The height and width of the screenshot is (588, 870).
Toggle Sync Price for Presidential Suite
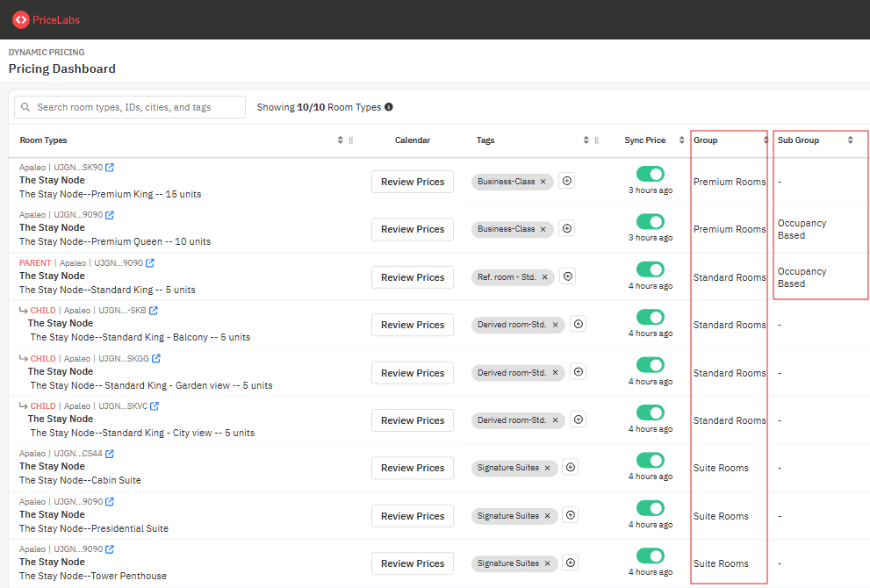tap(651, 508)
